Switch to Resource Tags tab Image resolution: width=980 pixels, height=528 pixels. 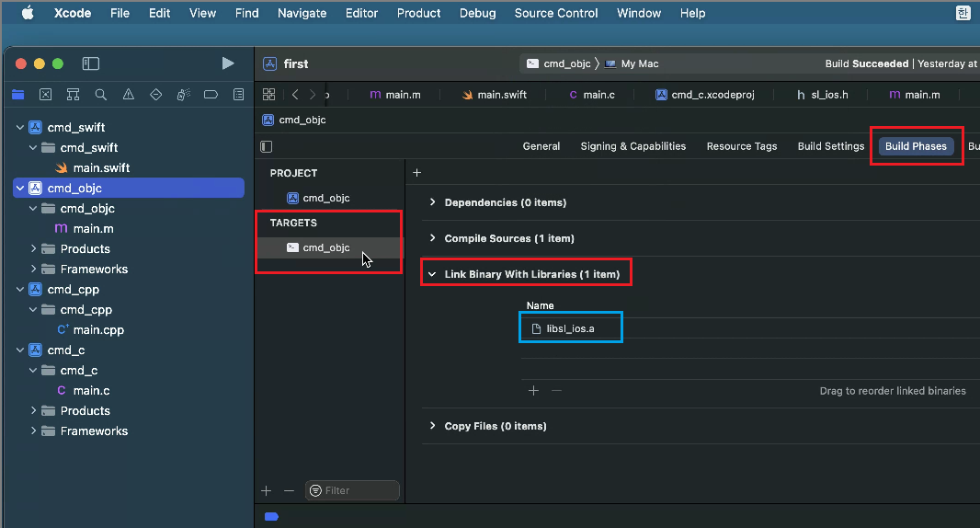[742, 145]
